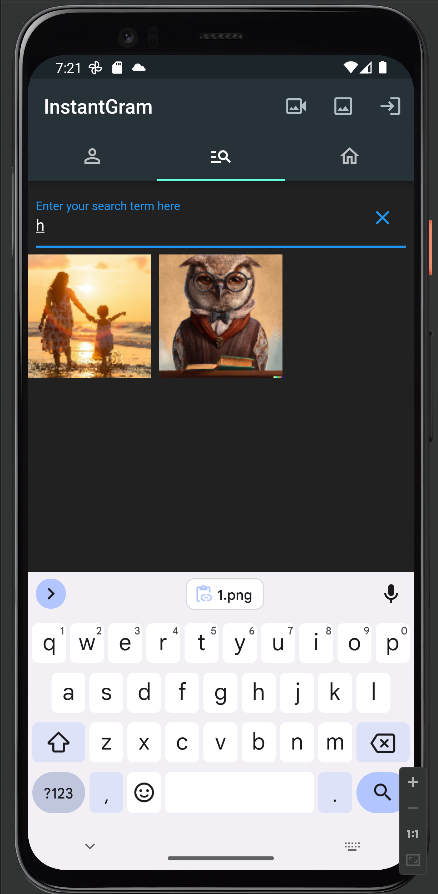
Task: Open the owl with glasses thumbnail
Action: (221, 316)
